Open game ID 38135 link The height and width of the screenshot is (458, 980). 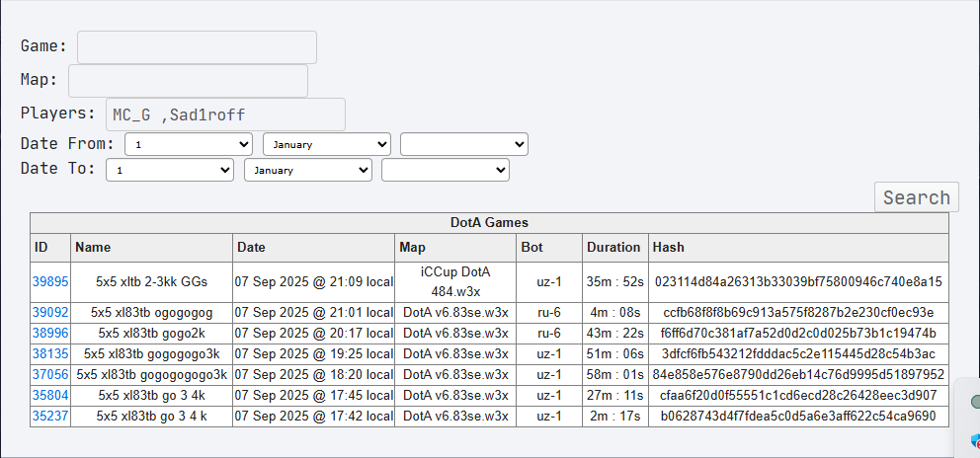tap(50, 353)
